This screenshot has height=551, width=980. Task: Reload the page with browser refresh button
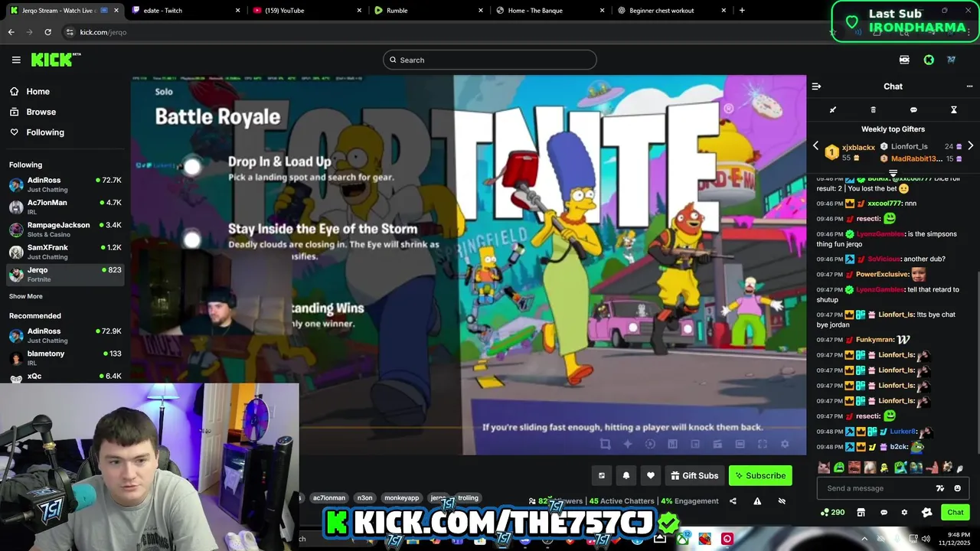click(47, 32)
